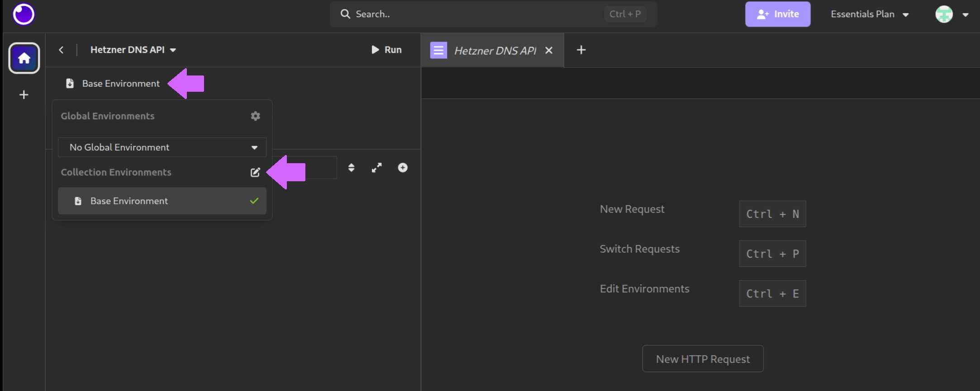Open the Home dashboard icon

coord(24,58)
